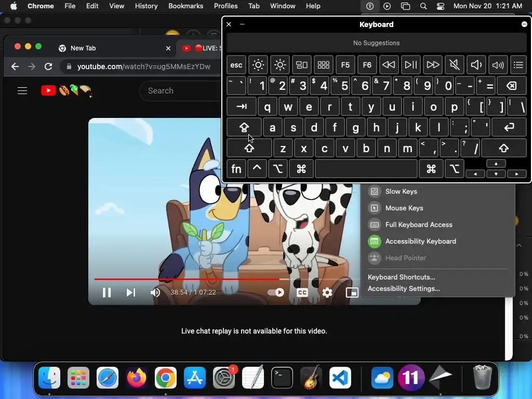Click the brightness down key
532x399 pixels.
[258, 65]
